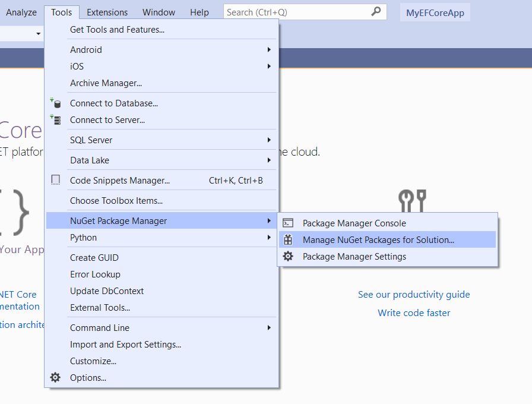Image resolution: width=532 pixels, height=404 pixels.
Task: Click the Options gear icon
Action: 55,377
